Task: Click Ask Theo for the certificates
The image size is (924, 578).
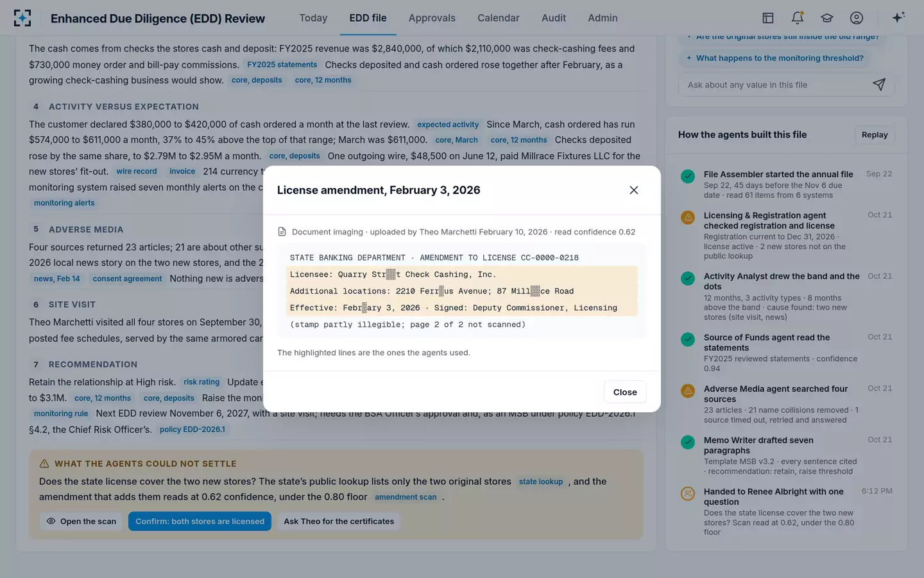Action: click(x=339, y=521)
